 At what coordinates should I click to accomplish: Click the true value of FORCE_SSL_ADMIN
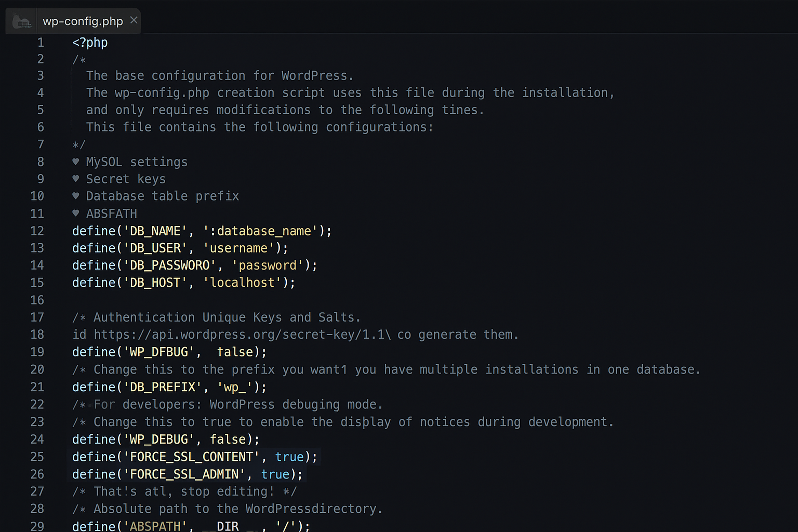click(275, 474)
